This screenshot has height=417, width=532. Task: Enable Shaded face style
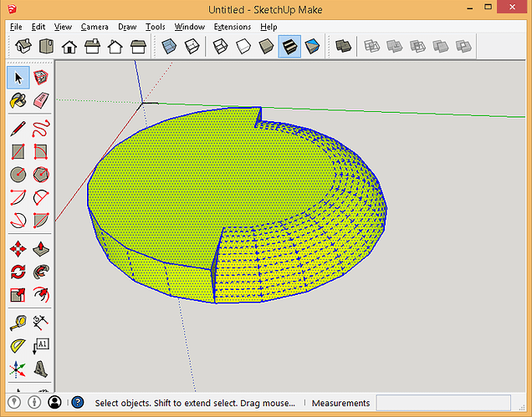(266, 47)
